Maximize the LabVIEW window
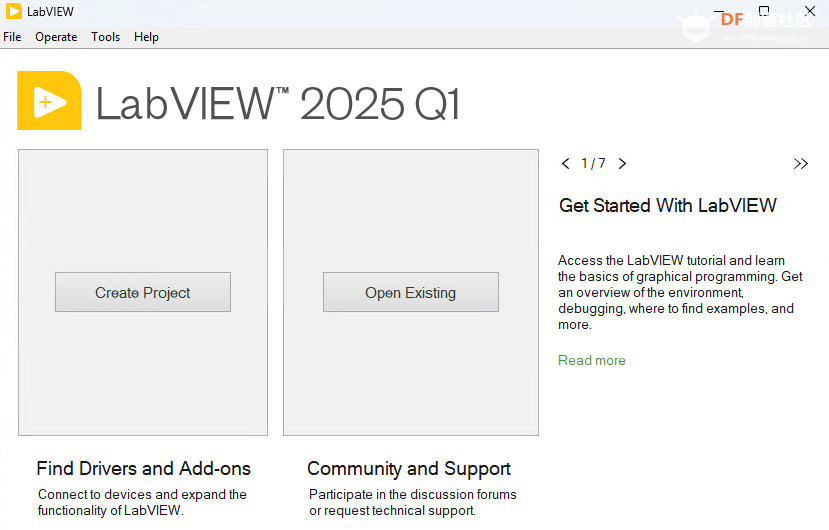Viewport: 829px width, 530px height. (763, 11)
